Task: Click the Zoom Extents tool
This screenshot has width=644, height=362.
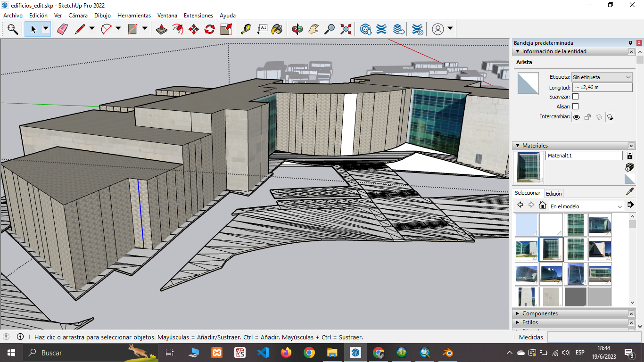Action: [346, 29]
